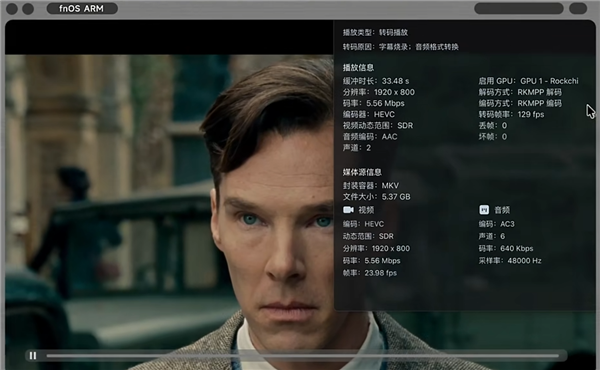Click the 转码帧率: 129 fps value
This screenshot has width=600, height=370.
point(511,114)
